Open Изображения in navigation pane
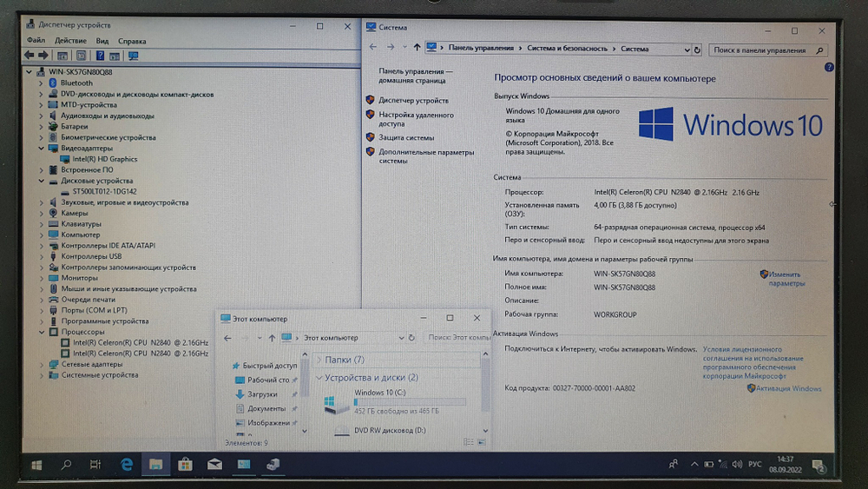 [268, 422]
